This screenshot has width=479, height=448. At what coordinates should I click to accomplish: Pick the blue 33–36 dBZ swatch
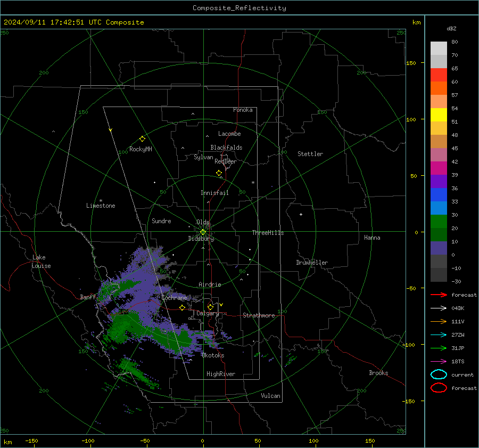tap(439, 195)
